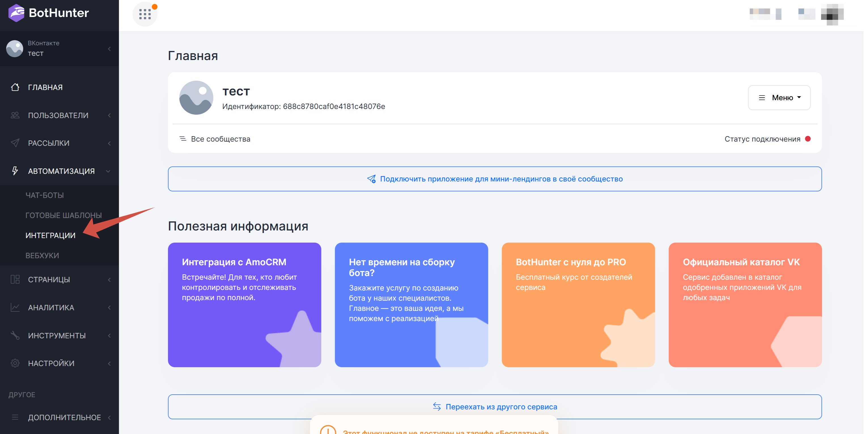
Task: Click the chart icon for Аналитика
Action: coord(15,307)
